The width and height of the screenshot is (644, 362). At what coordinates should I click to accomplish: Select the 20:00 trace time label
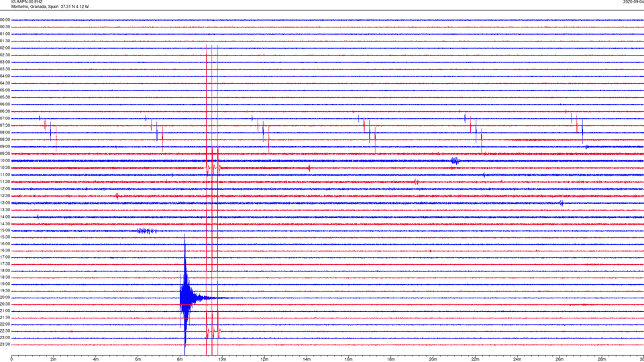(5, 298)
